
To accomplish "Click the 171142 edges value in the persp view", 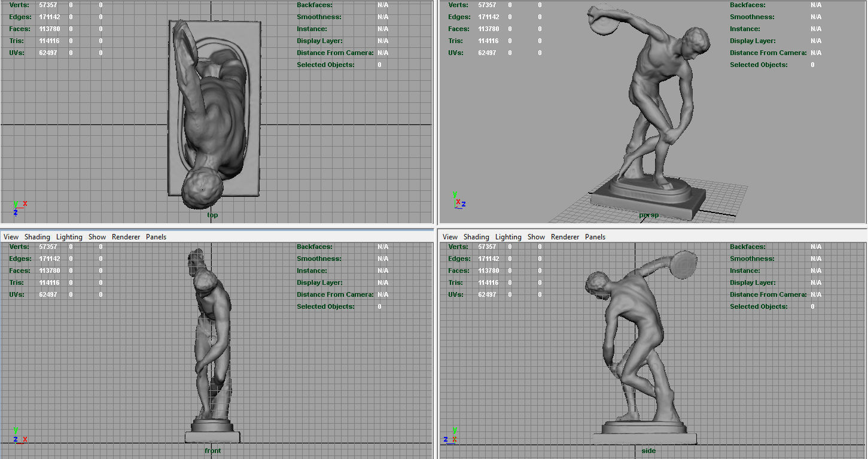I will tap(489, 17).
